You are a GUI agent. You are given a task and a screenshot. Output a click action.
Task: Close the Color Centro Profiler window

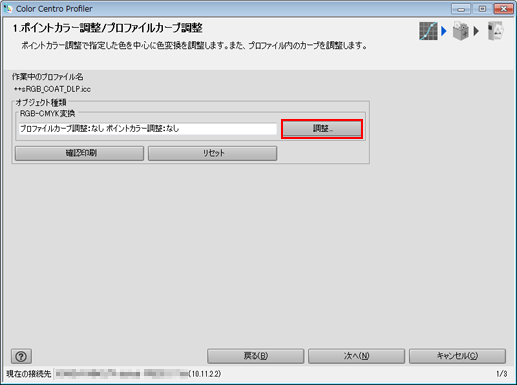point(503,9)
